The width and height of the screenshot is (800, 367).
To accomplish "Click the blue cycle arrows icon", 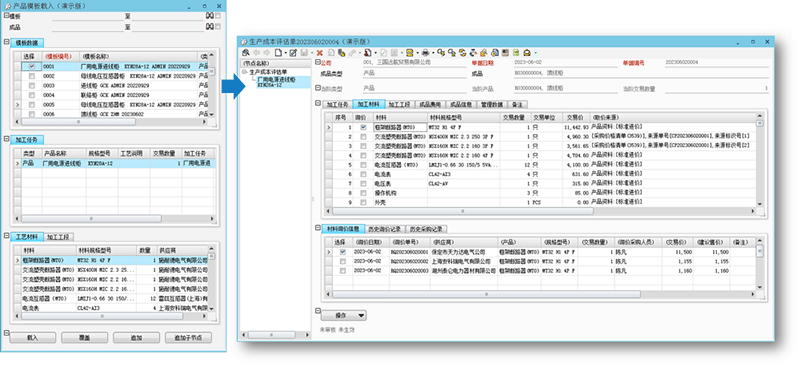I will point(473,53).
